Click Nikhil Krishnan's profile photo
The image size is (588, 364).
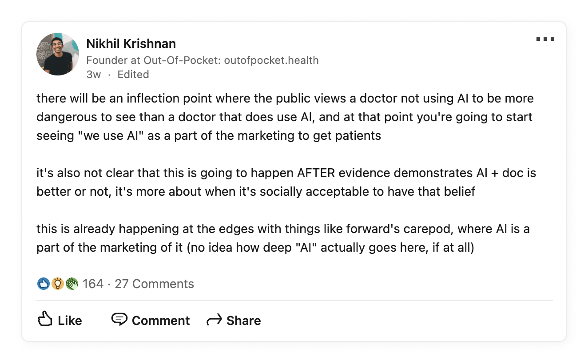[58, 54]
